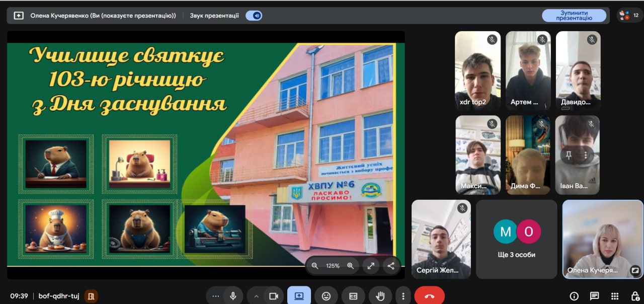Turn on closed captions
644x304 pixels.
(x=353, y=296)
